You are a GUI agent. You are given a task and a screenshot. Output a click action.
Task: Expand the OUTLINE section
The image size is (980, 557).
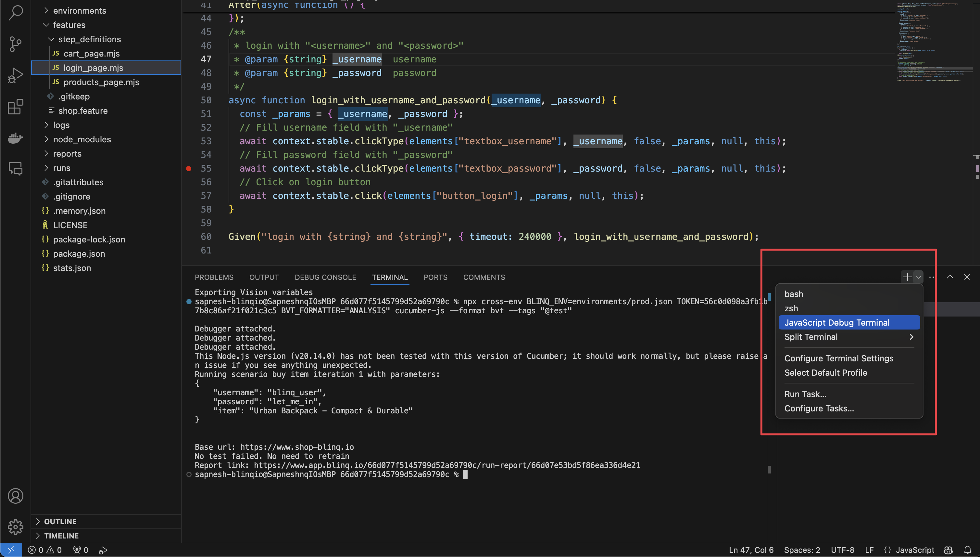click(x=60, y=522)
